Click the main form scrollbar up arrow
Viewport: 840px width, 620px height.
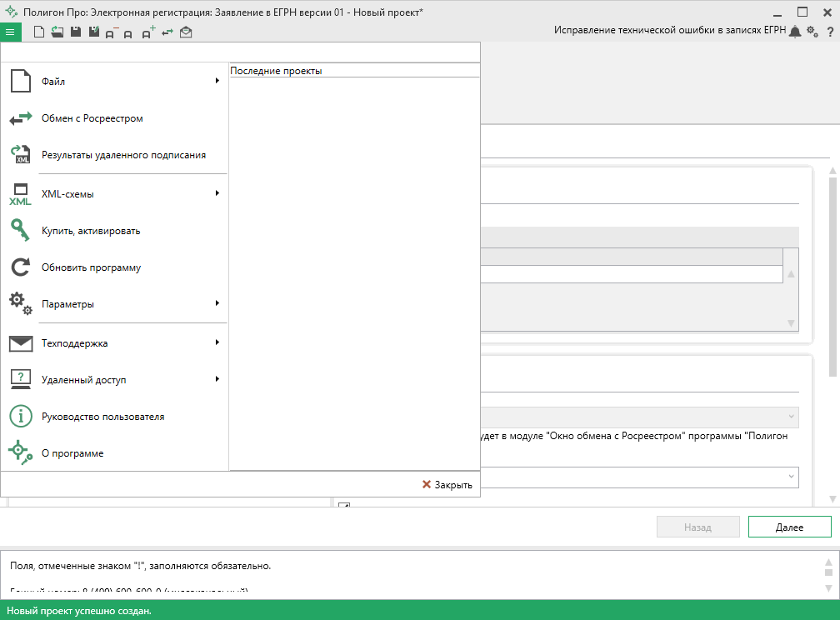832,171
